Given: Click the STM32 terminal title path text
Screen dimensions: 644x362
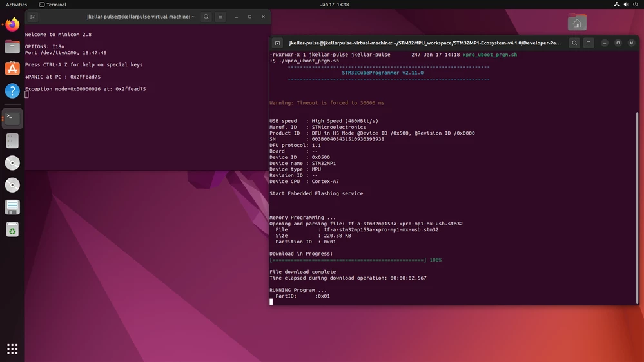Looking at the screenshot, I should 425,43.
